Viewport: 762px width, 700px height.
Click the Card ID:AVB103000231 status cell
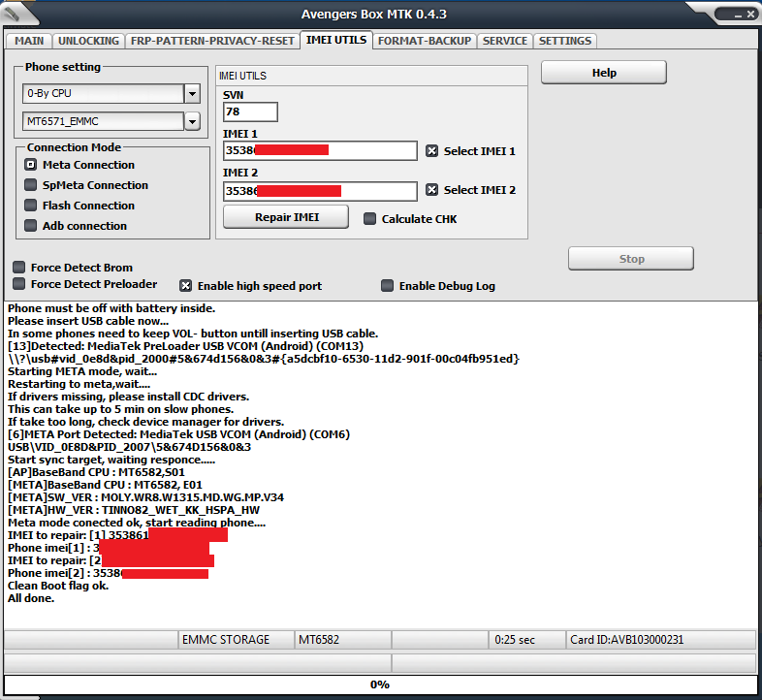[661, 640]
